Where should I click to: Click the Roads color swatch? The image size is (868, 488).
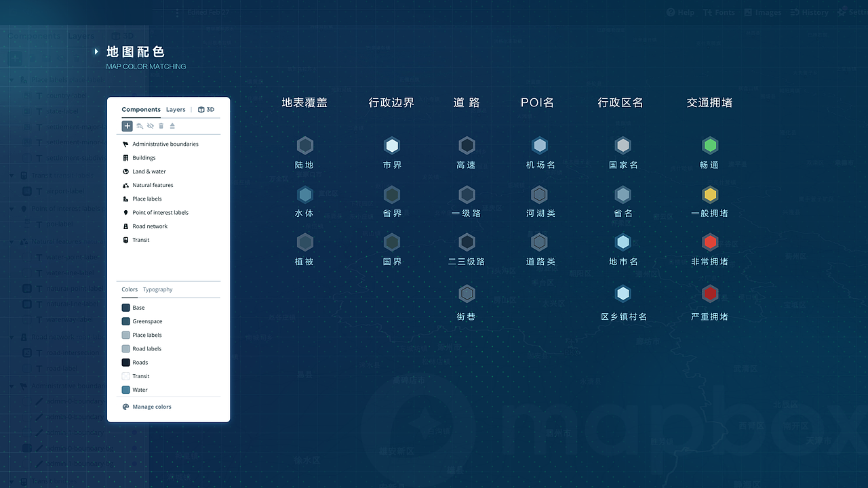click(127, 362)
